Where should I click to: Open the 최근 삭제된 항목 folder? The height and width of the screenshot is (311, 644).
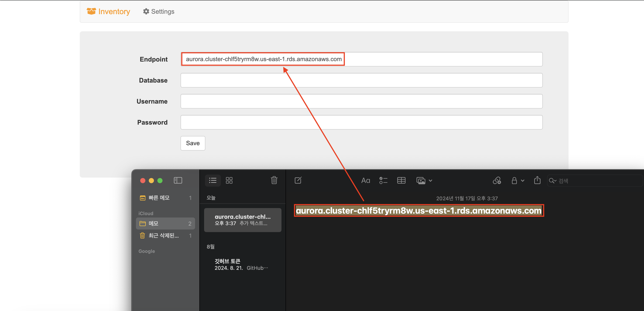[x=164, y=236]
